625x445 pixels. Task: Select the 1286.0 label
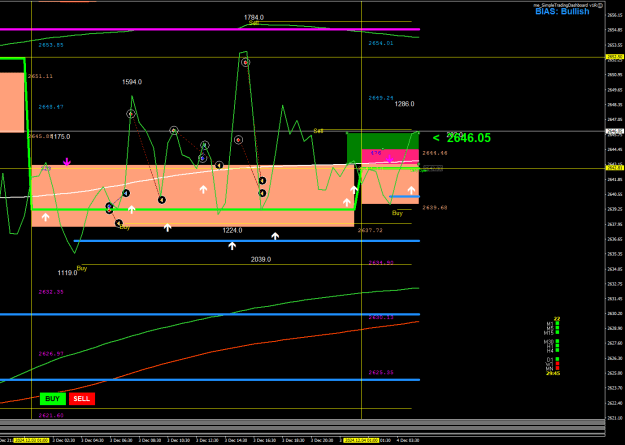click(404, 104)
